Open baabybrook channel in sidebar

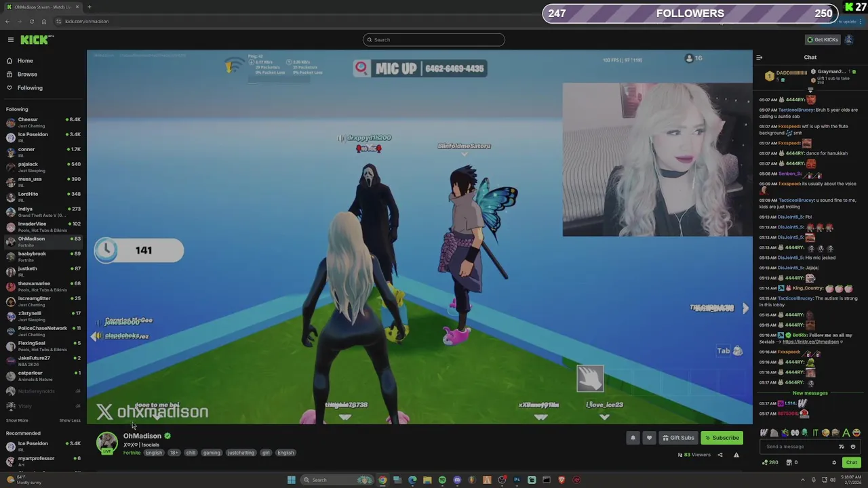pos(43,257)
